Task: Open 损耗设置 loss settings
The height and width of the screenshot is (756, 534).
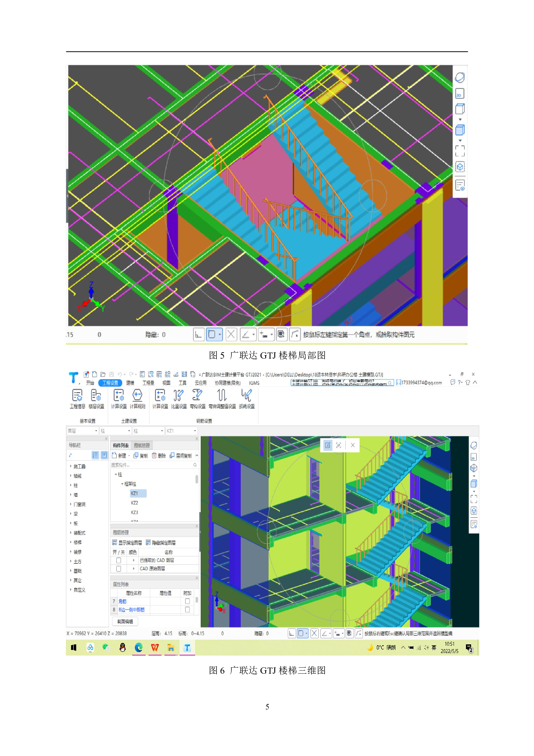Action: [246, 398]
